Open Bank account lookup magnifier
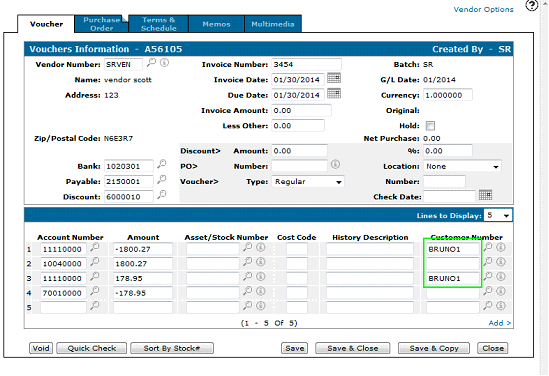 click(x=161, y=164)
